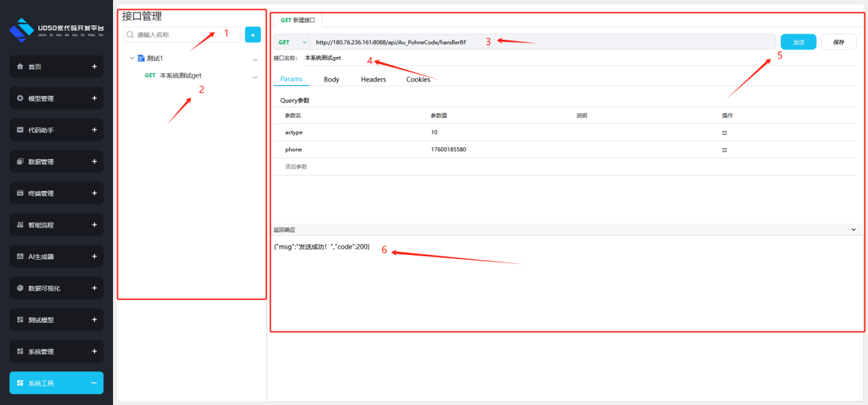Screen dimensions: 868x405
Task: Click the 模型管理 sidebar icon
Action: (21, 99)
